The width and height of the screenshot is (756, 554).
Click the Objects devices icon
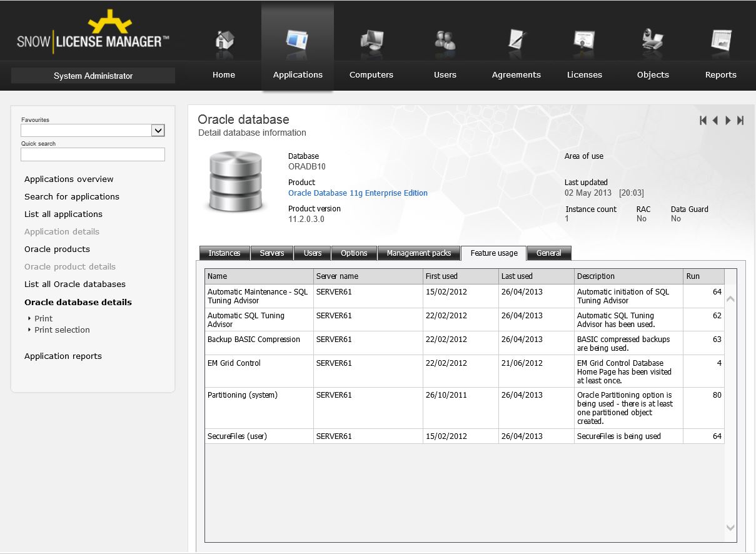tap(653, 41)
